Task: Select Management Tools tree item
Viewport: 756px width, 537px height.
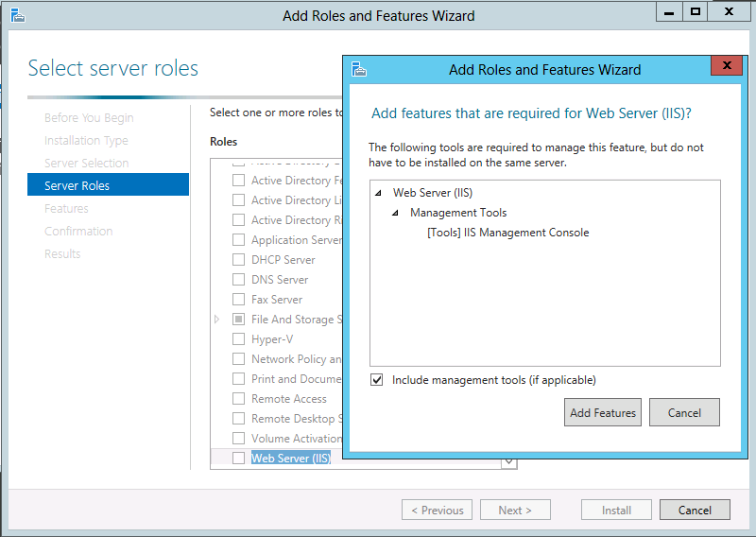Action: (458, 213)
